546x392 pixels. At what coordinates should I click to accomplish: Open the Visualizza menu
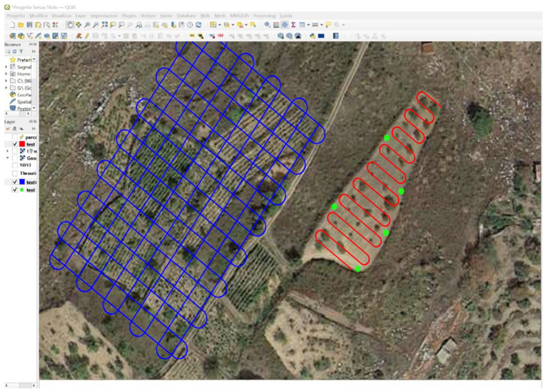(61, 16)
